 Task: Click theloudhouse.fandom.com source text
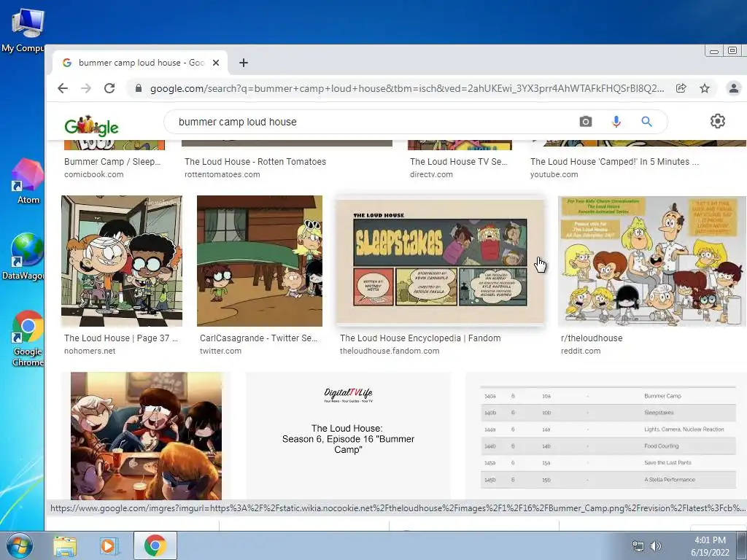[390, 351]
